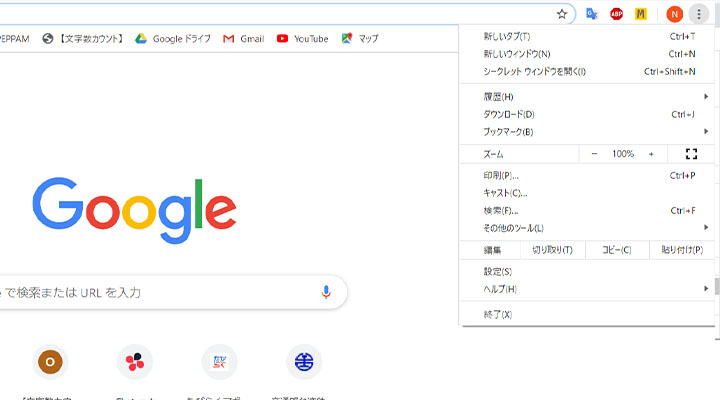The image size is (720, 400).
Task: Increase zoom with the plus button
Action: click(x=651, y=154)
